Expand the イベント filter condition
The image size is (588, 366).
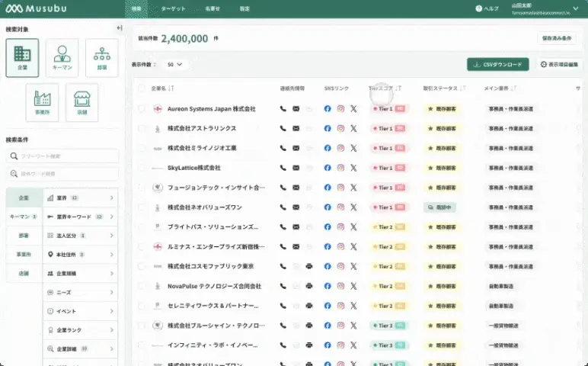[80, 311]
